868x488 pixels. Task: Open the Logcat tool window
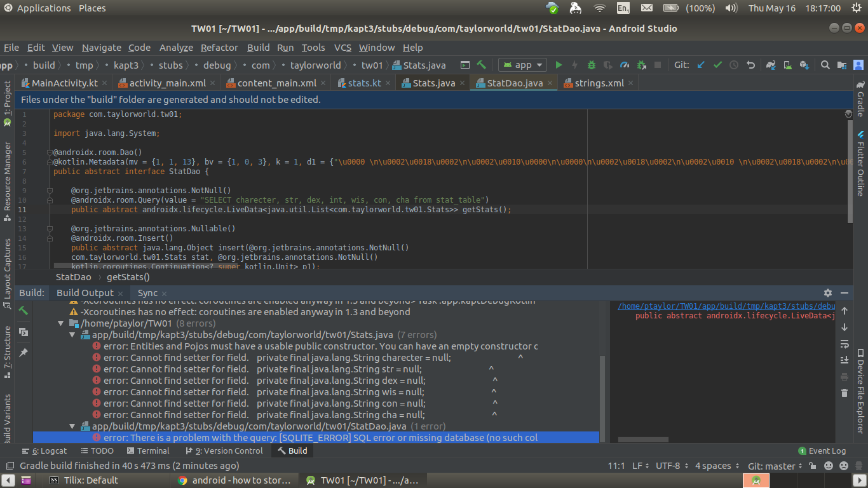(44, 451)
